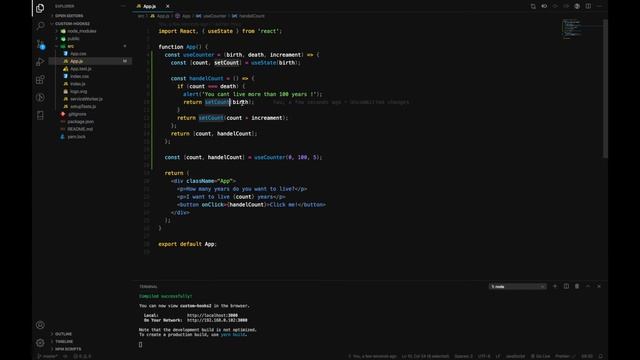Click errors and warnings count in status bar
The width and height of the screenshot is (640, 360).
[82, 356]
